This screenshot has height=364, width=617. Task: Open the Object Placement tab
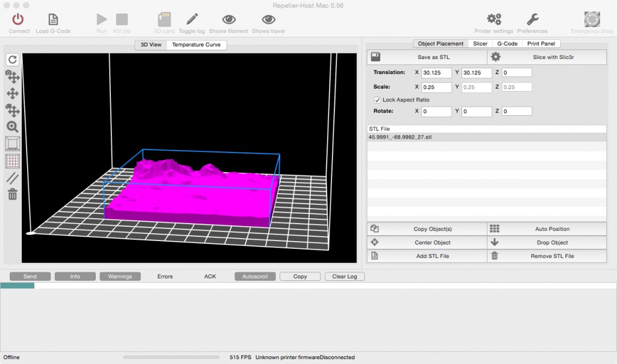440,43
